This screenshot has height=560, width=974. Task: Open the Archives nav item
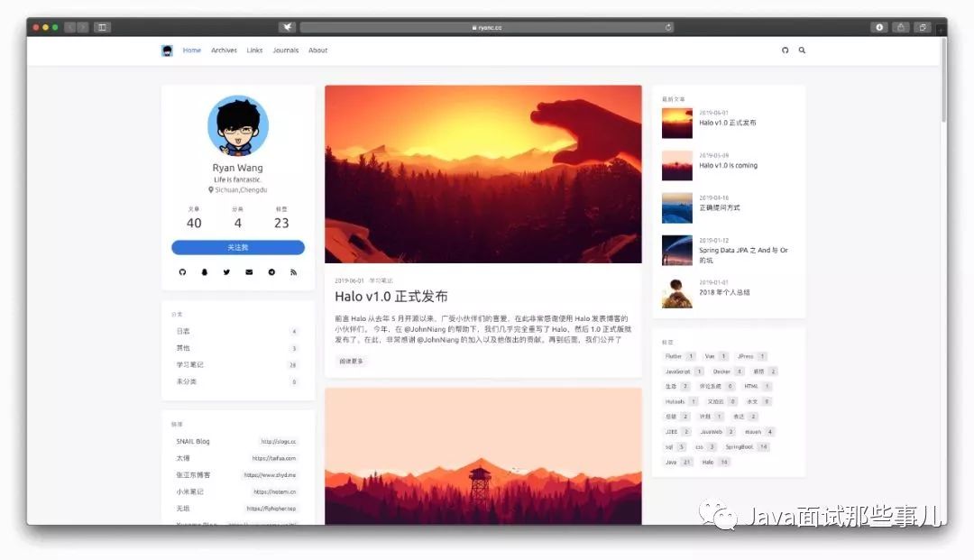pyautogui.click(x=224, y=50)
